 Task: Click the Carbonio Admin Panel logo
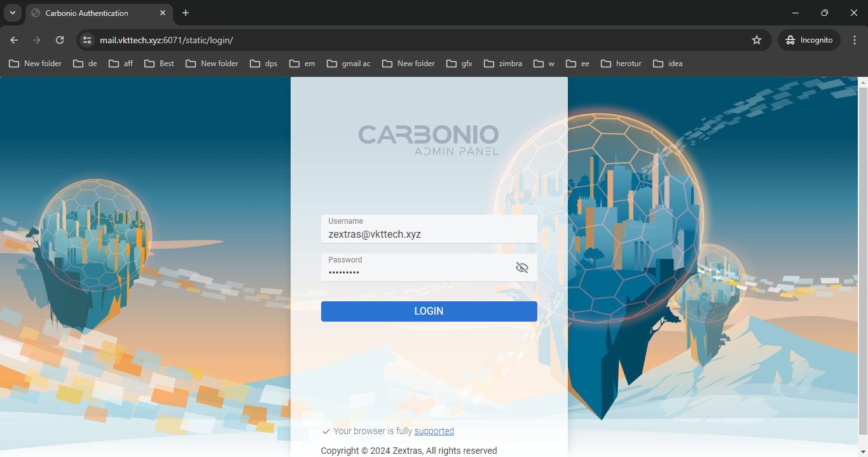pos(428,140)
